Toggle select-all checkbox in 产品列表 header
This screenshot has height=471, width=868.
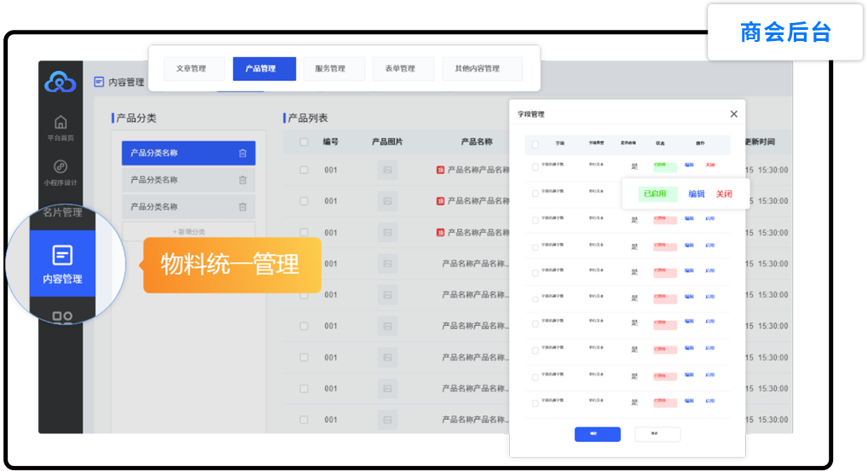pos(304,142)
